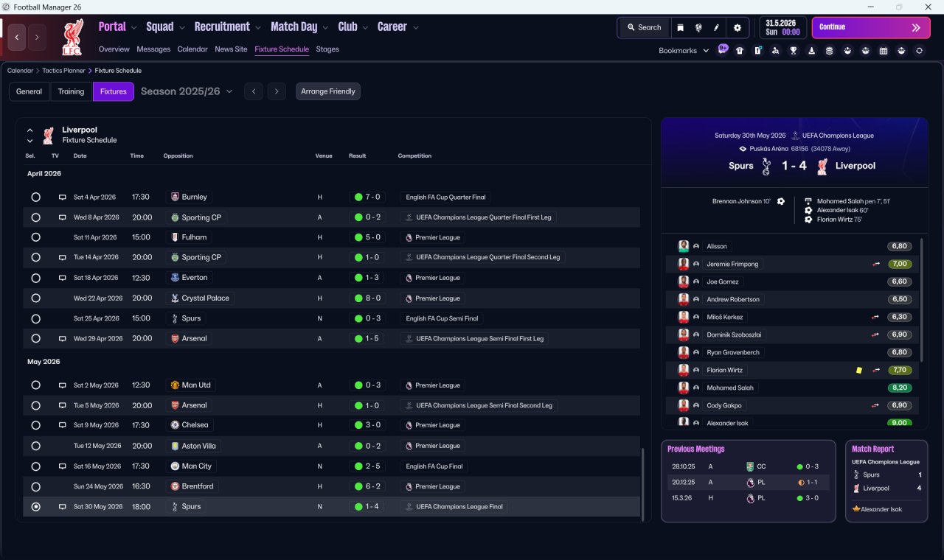Select the Brentford fixture radio button
The image size is (944, 560).
coord(35,486)
